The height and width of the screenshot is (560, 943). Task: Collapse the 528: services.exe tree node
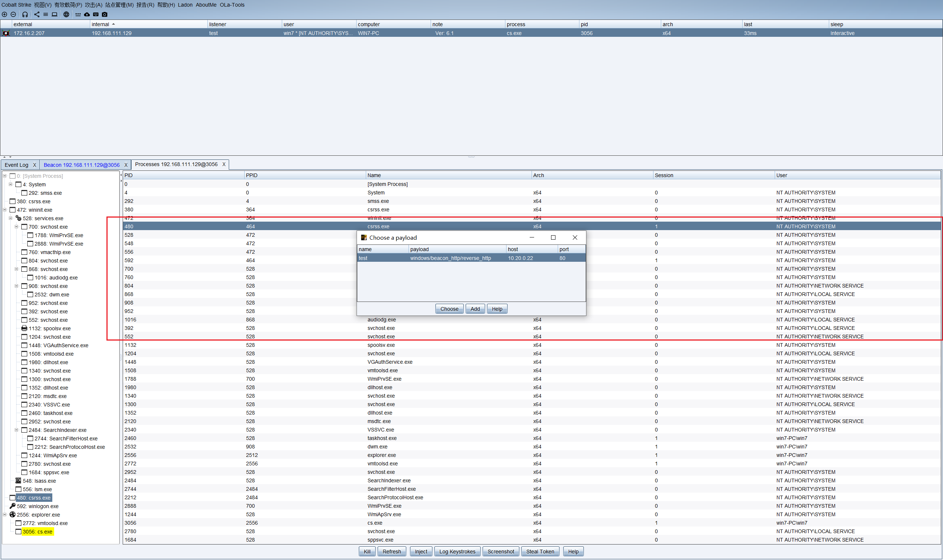click(11, 218)
